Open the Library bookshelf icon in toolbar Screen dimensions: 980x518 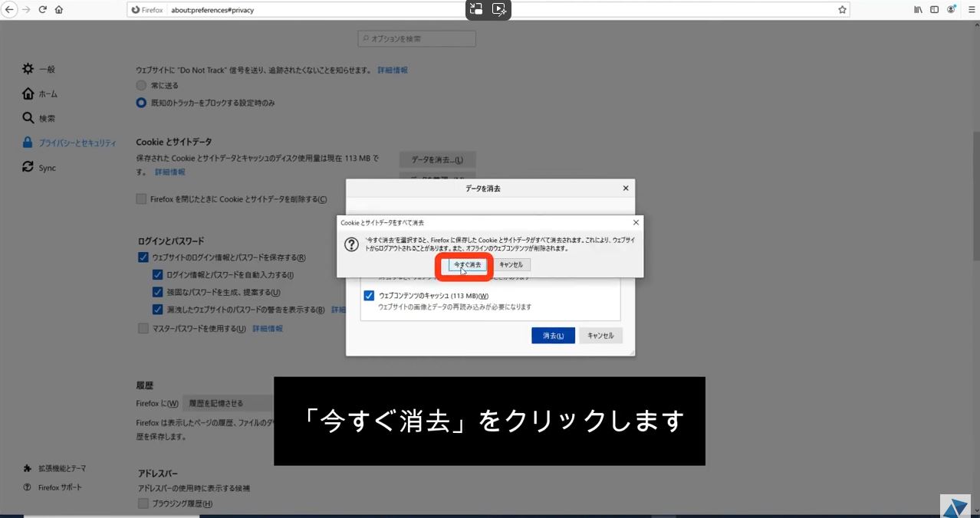pos(919,10)
